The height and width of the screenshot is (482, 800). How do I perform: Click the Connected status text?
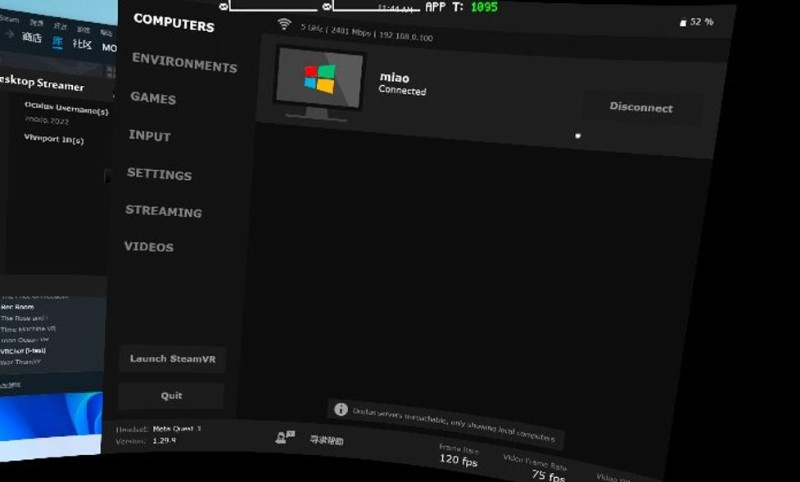click(x=402, y=90)
